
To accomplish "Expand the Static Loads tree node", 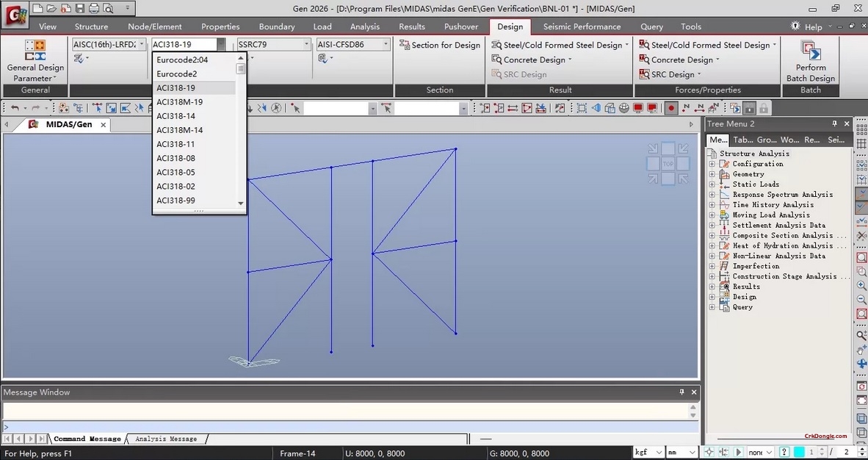I will click(x=712, y=184).
